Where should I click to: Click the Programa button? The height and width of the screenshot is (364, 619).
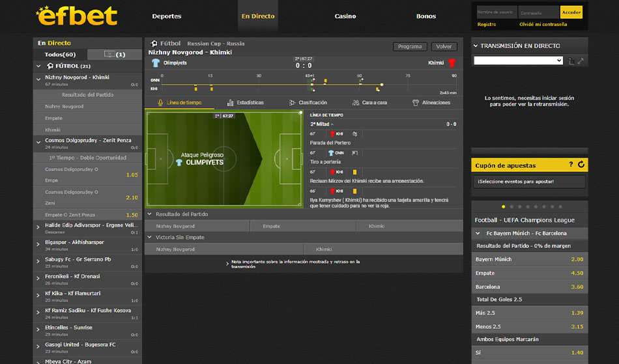pyautogui.click(x=410, y=46)
